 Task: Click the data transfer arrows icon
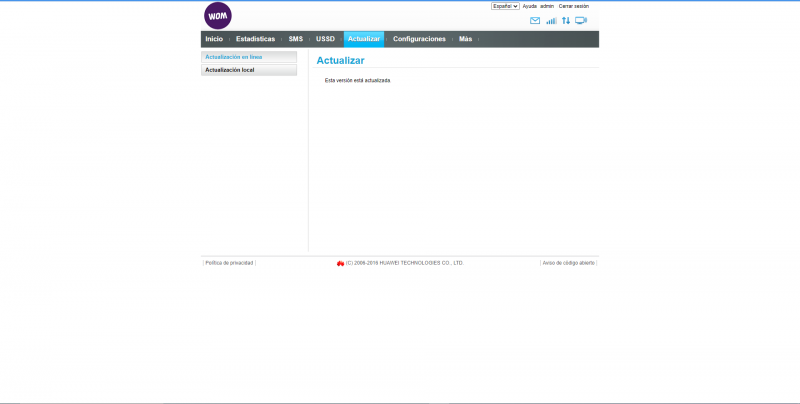coord(566,20)
